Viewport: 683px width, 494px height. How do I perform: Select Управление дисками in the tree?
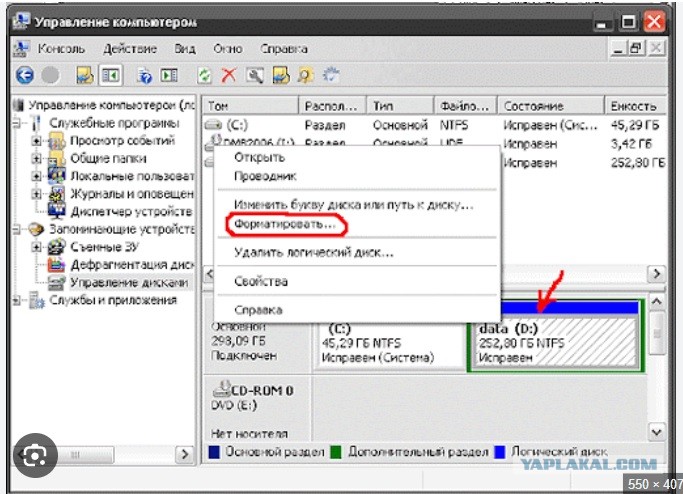129,283
